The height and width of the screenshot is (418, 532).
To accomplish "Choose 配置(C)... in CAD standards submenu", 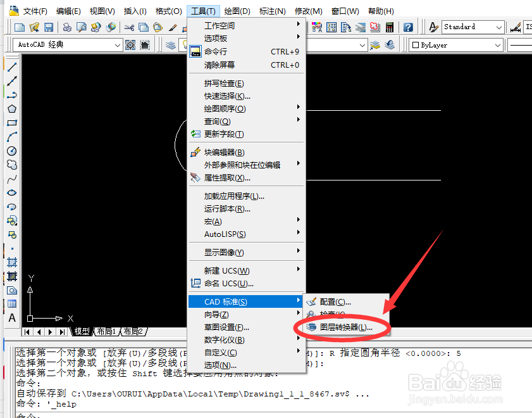I will [346, 301].
